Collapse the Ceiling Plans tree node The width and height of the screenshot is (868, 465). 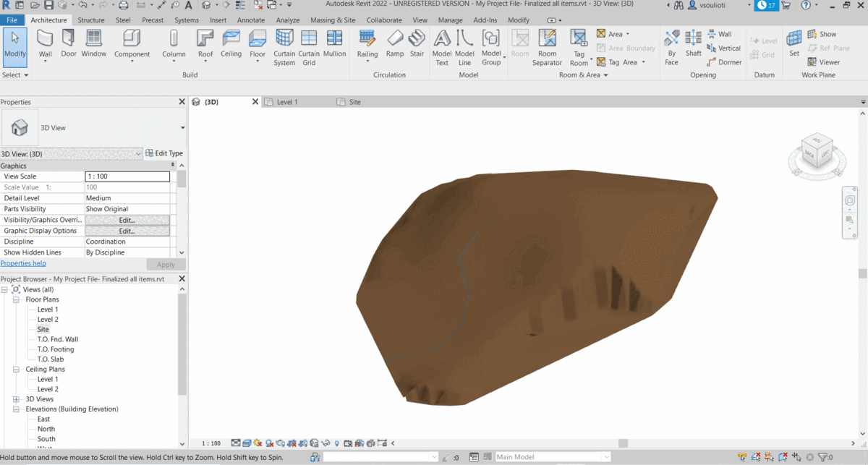(16, 370)
